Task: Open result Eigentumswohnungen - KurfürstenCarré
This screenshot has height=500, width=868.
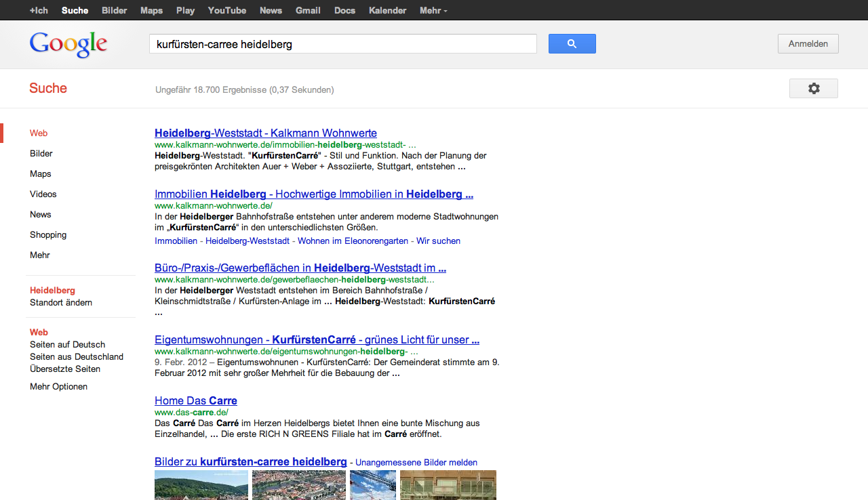Action: (317, 340)
